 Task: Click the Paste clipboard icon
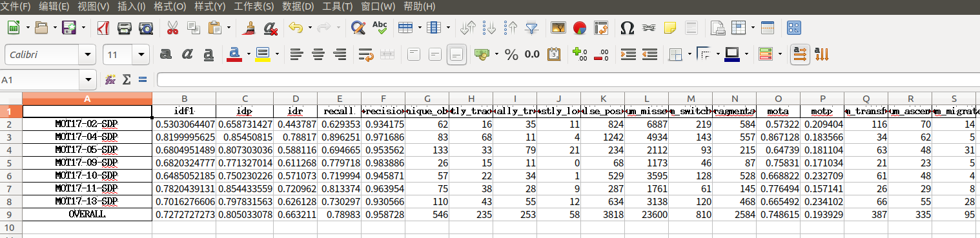coord(216,28)
